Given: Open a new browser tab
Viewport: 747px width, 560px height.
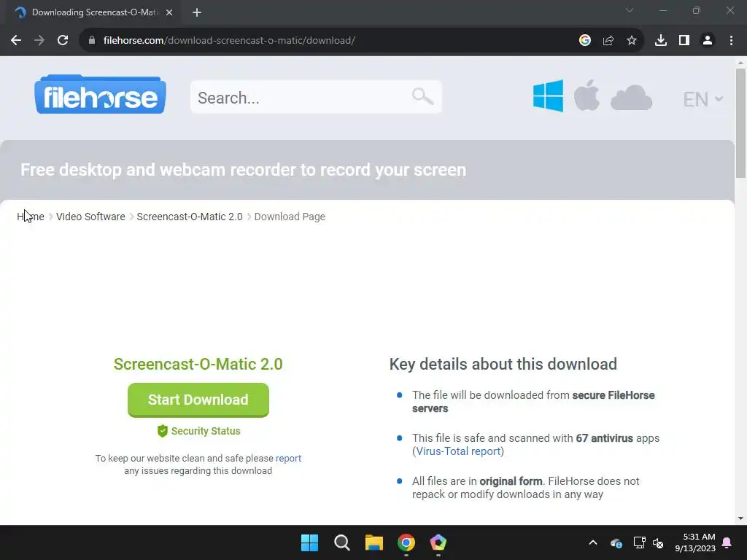Looking at the screenshot, I should (x=197, y=12).
